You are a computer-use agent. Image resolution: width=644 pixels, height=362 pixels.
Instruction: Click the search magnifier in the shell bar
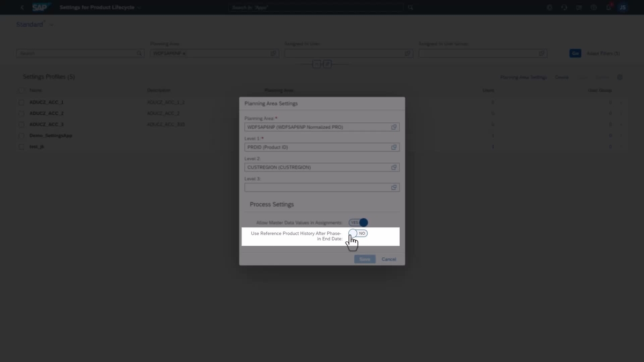(411, 8)
